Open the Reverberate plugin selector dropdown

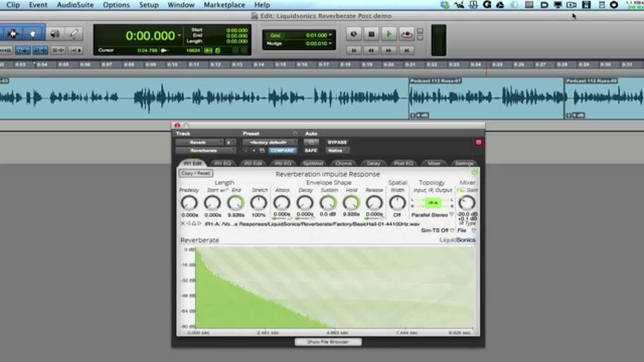pos(205,150)
